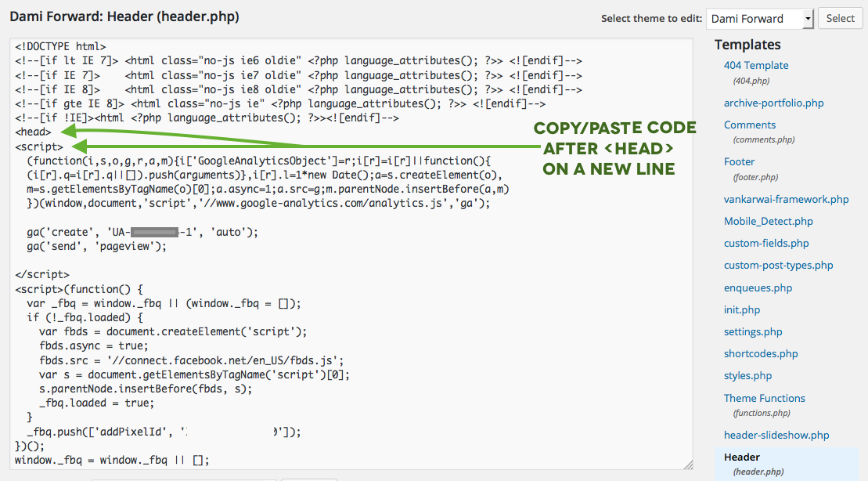
Task: Click the _fbq.loaded = true; line
Action: pos(96,403)
